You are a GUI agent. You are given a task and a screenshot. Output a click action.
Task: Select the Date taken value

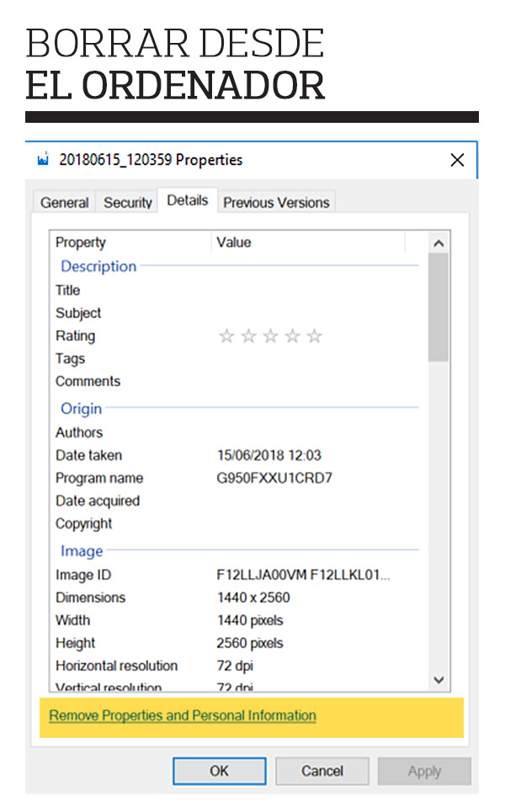click(268, 456)
